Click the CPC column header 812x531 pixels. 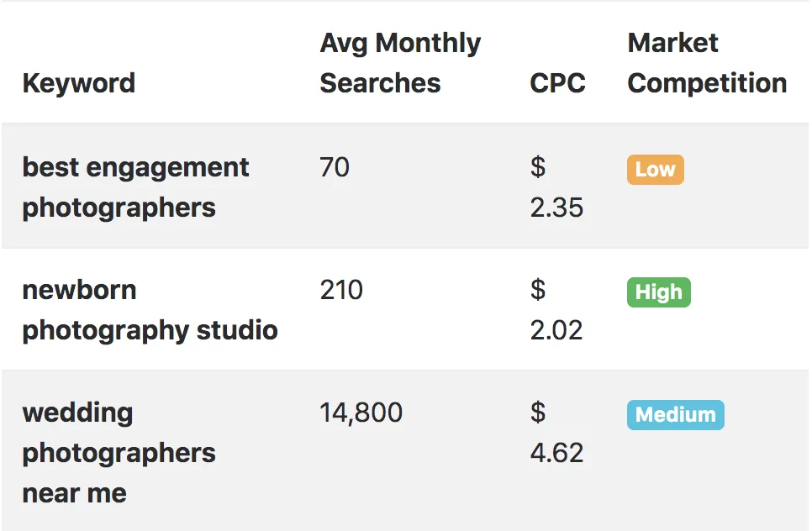(557, 83)
